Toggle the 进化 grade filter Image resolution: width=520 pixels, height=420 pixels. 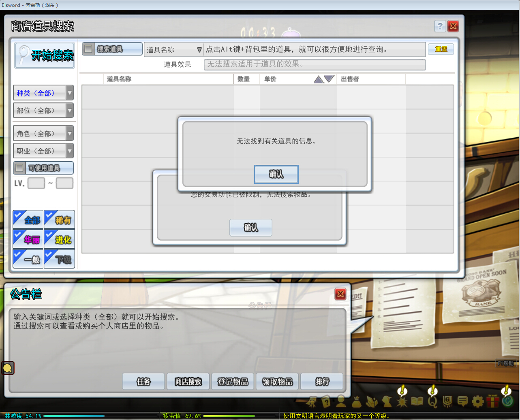(59, 239)
